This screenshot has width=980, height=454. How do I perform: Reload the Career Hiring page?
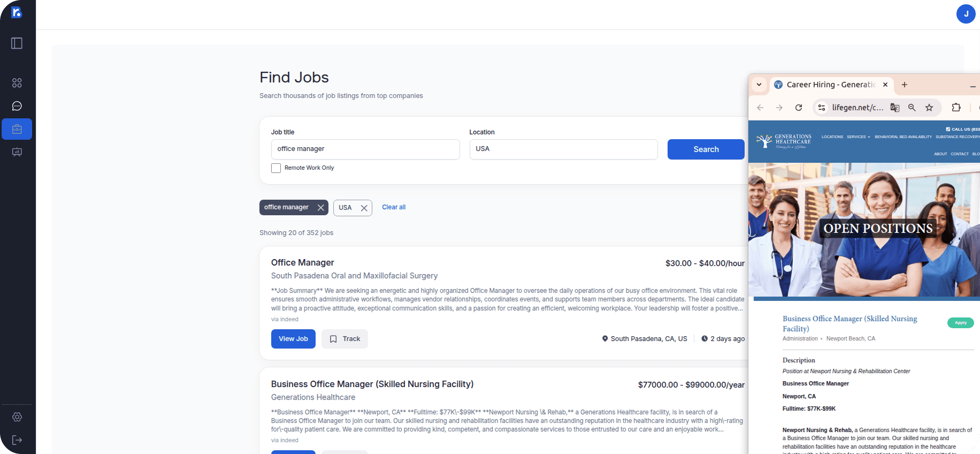click(x=799, y=107)
